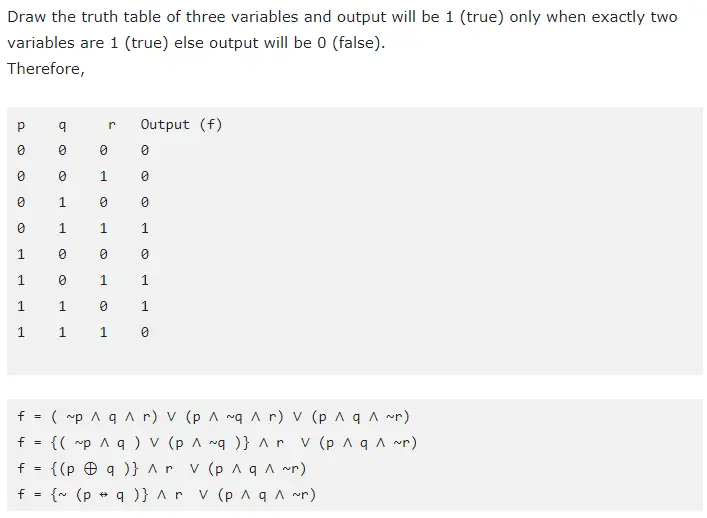The height and width of the screenshot is (518, 707).
Task: Click the p value in row 1 0 0
Action: pyautogui.click(x=20, y=255)
